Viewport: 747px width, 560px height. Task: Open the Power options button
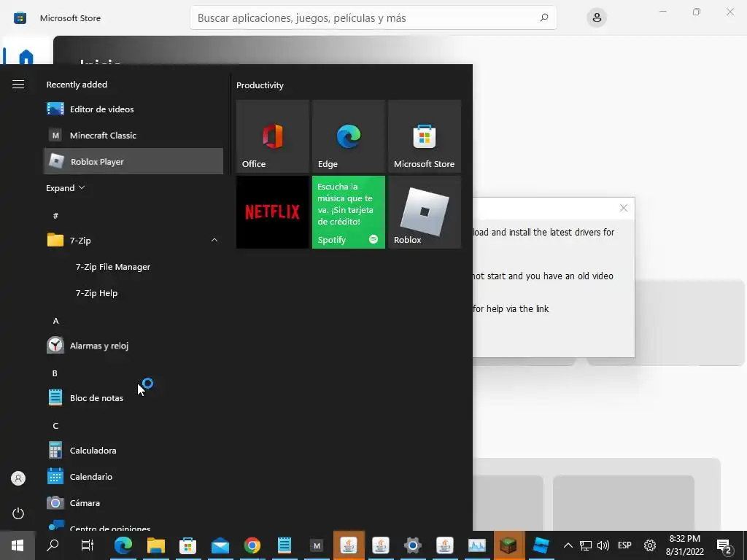click(x=18, y=513)
